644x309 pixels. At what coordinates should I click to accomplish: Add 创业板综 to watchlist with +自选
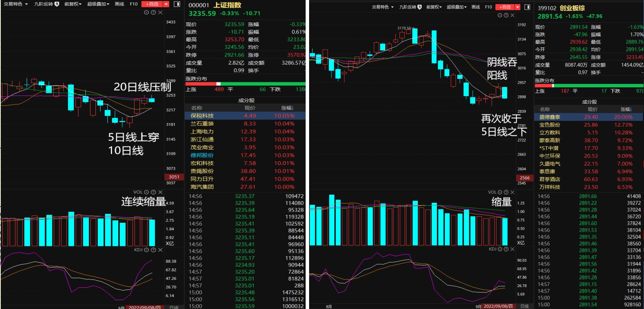[505, 7]
